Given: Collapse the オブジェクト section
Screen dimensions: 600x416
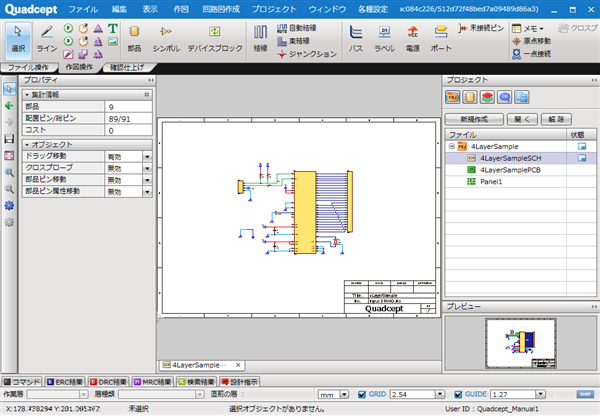Looking at the screenshot, I should [27, 145].
